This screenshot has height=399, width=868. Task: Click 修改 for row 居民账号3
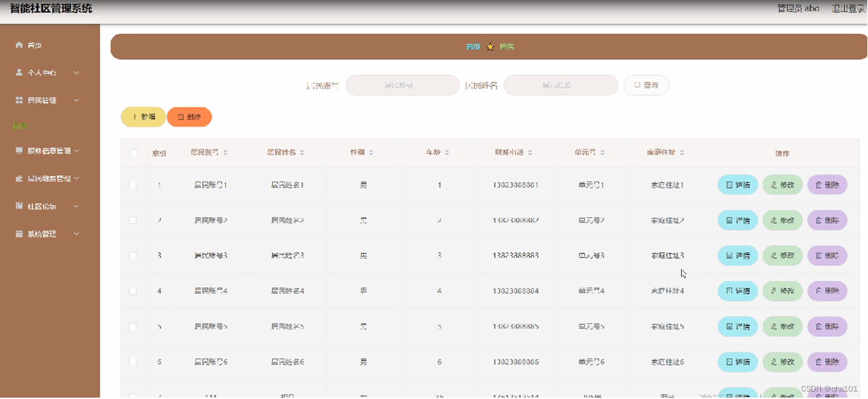click(x=783, y=256)
